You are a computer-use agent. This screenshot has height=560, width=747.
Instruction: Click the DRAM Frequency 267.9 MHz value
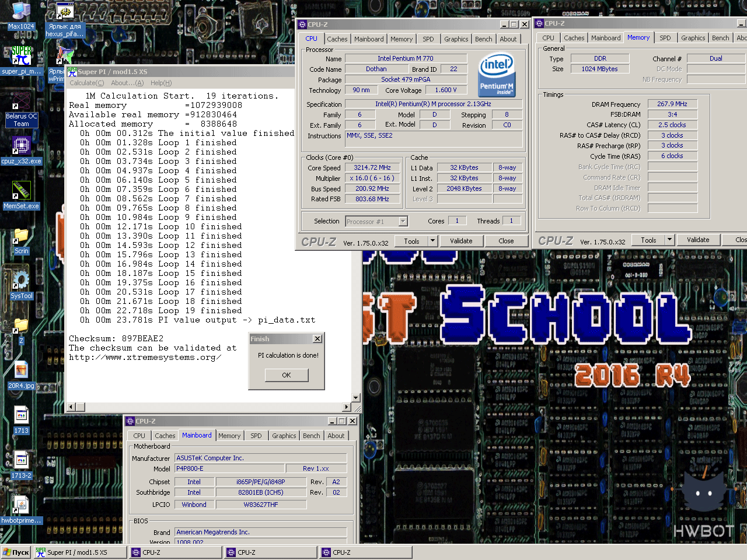click(672, 104)
